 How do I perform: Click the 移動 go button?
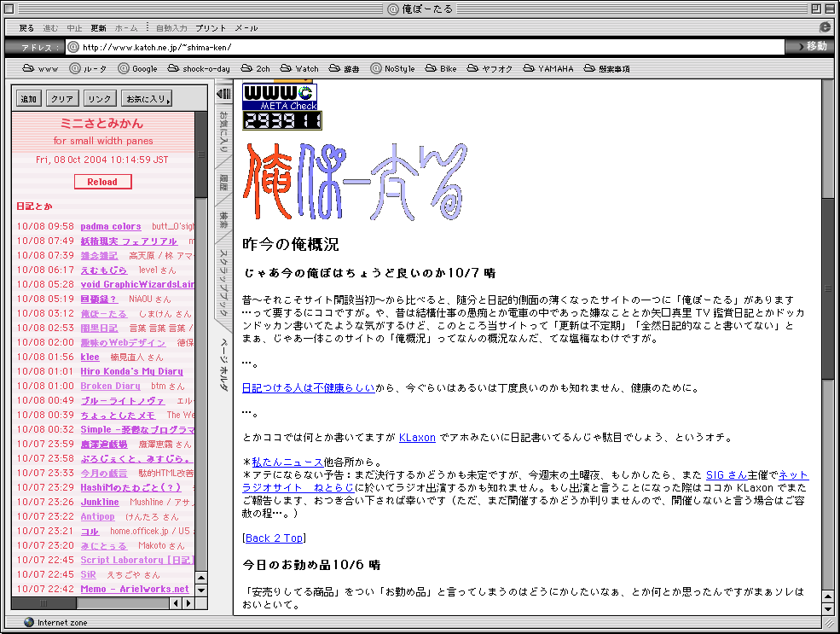point(810,47)
